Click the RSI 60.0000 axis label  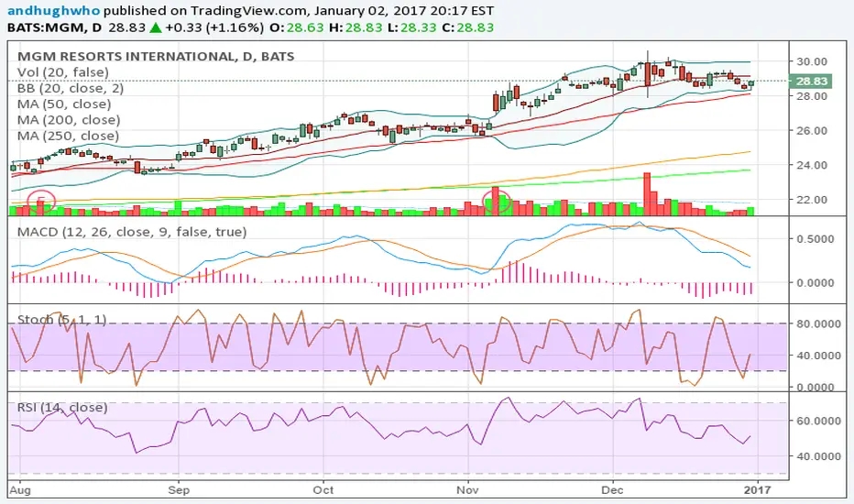coord(818,421)
